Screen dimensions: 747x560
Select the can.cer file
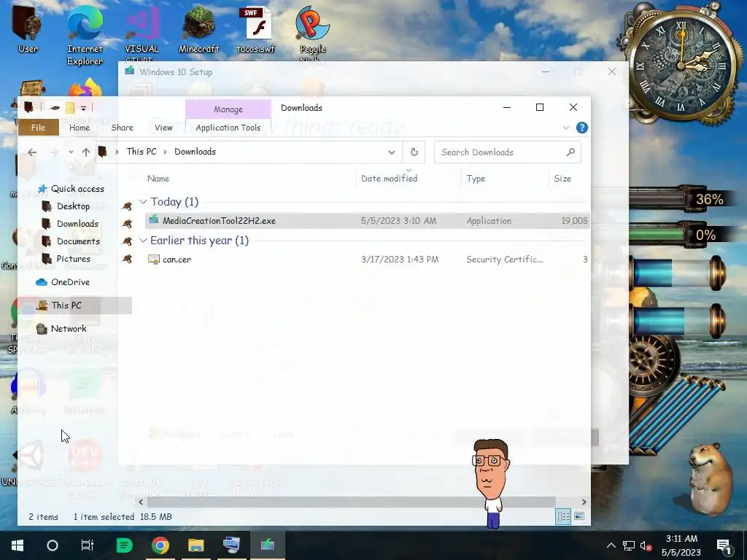368,259
